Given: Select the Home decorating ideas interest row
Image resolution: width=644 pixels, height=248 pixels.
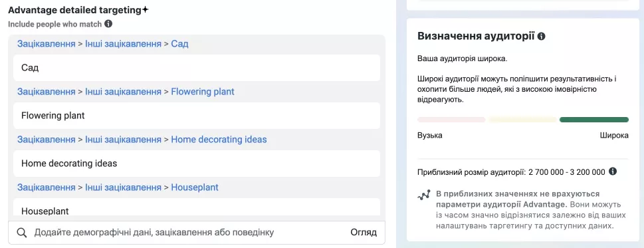Looking at the screenshot, I should (x=197, y=164).
